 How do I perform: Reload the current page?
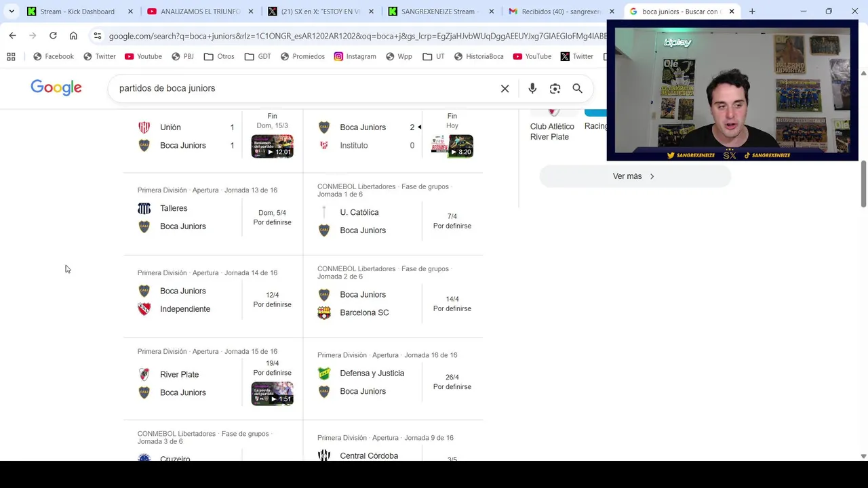click(x=53, y=35)
